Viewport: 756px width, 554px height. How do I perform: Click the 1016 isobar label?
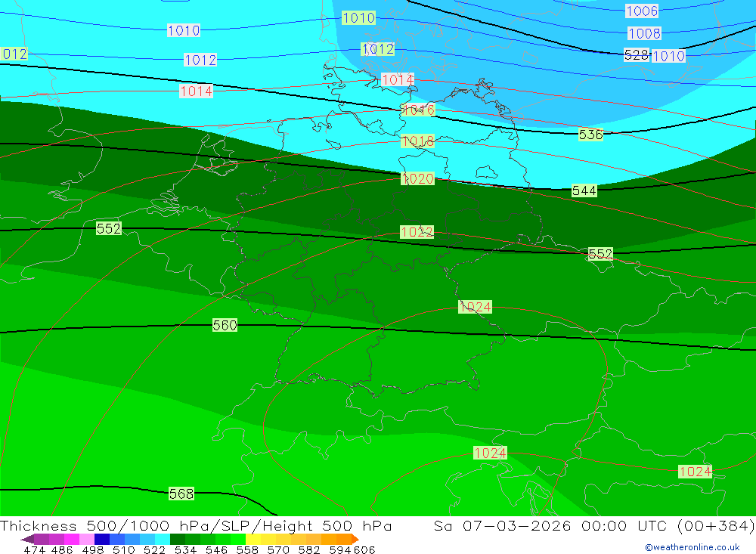418,110
